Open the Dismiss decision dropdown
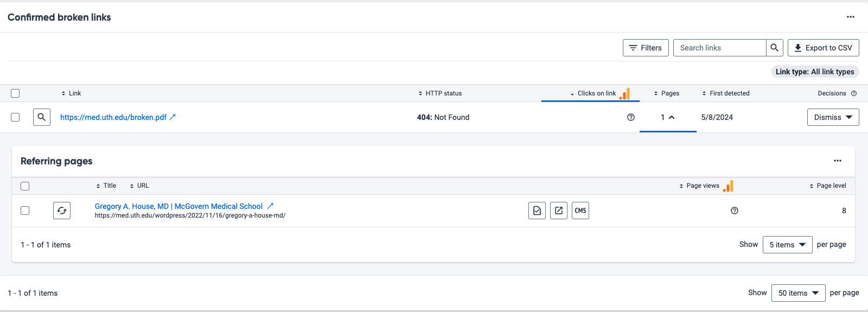Image resolution: width=868 pixels, height=312 pixels. point(833,117)
